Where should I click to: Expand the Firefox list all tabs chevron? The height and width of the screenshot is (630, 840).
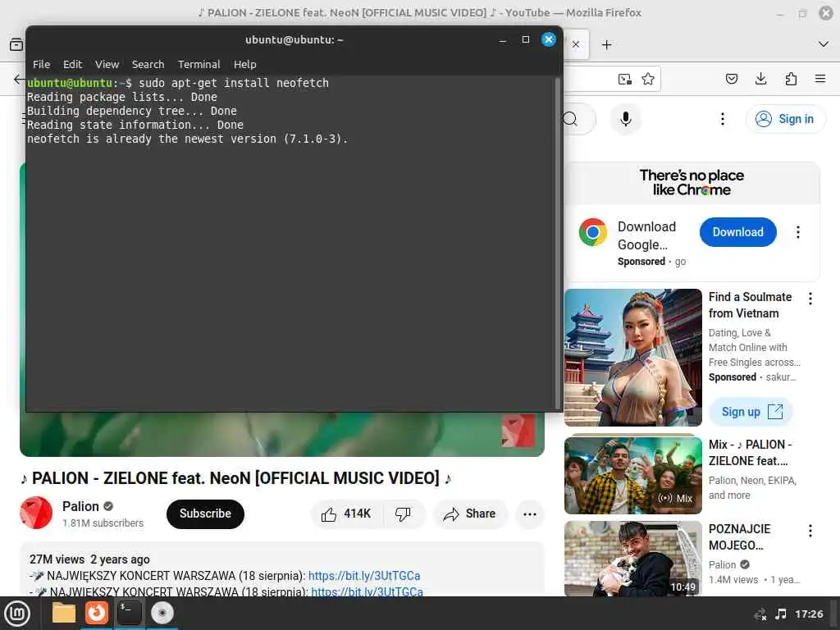(824, 44)
